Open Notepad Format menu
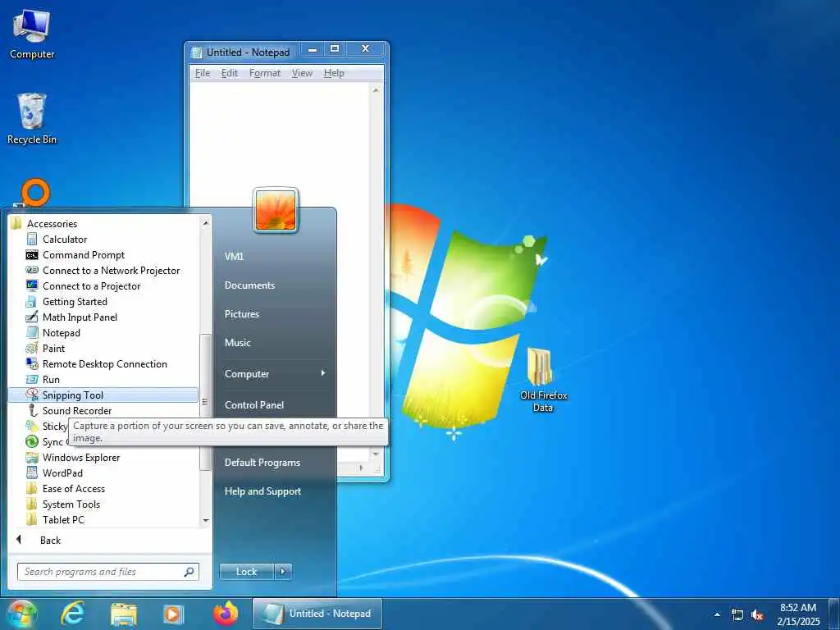The height and width of the screenshot is (630, 840). (265, 73)
